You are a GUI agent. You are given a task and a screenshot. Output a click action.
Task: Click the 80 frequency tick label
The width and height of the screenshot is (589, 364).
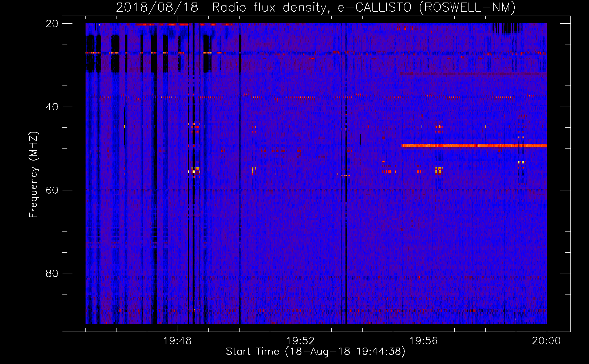[52, 273]
